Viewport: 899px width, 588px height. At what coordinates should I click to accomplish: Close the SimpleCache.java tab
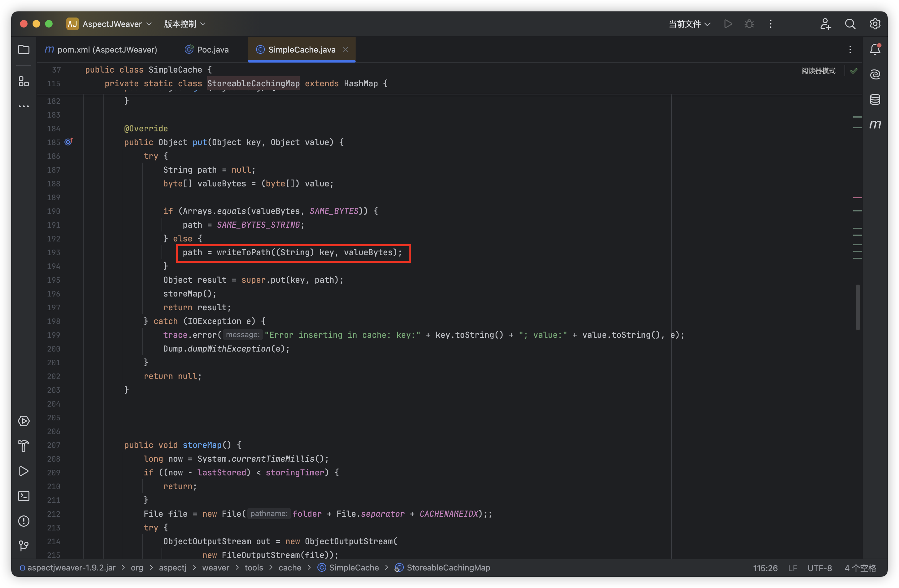click(345, 49)
